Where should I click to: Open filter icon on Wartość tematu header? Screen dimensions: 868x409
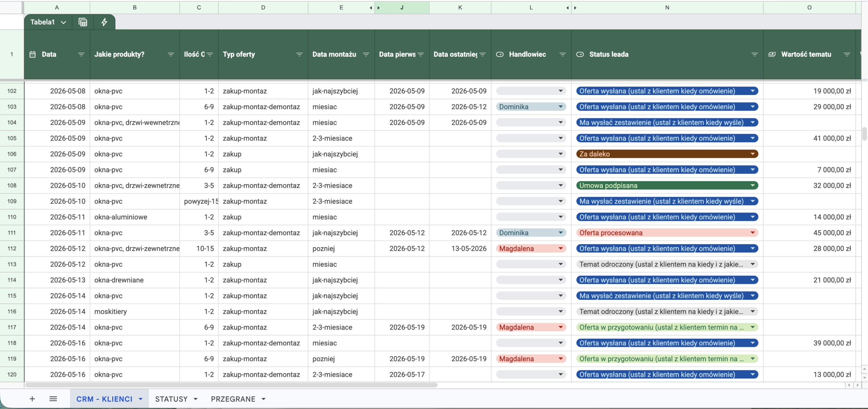click(x=847, y=54)
